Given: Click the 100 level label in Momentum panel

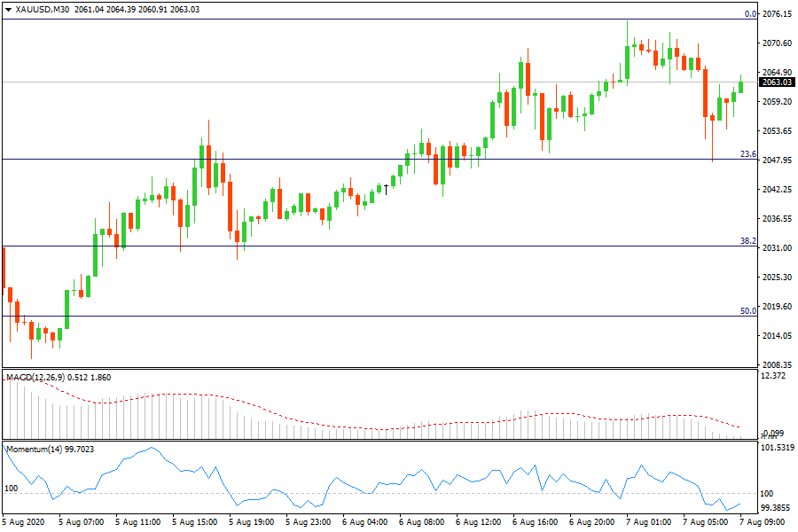Looking at the screenshot, I should (12, 489).
